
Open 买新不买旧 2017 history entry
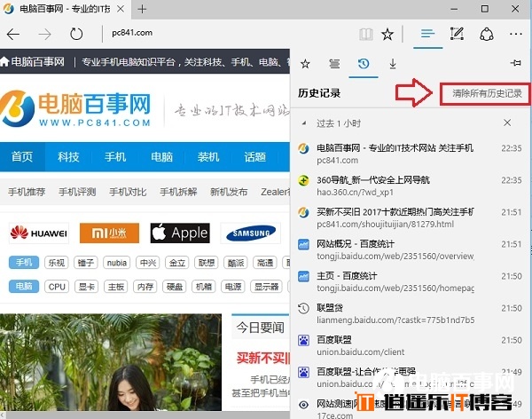click(411, 217)
